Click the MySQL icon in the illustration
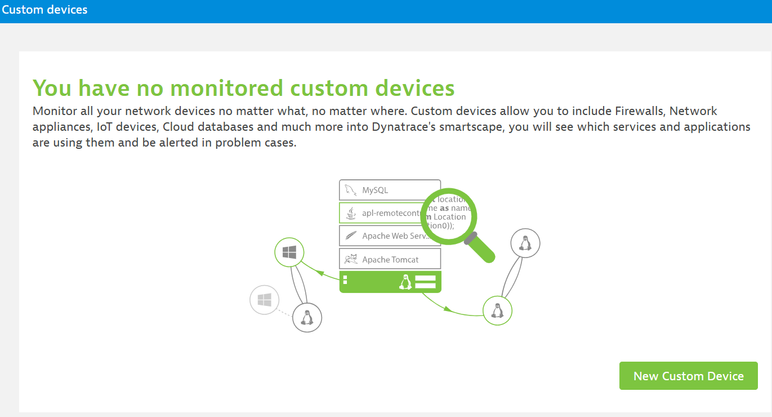772x417 pixels. [351, 190]
